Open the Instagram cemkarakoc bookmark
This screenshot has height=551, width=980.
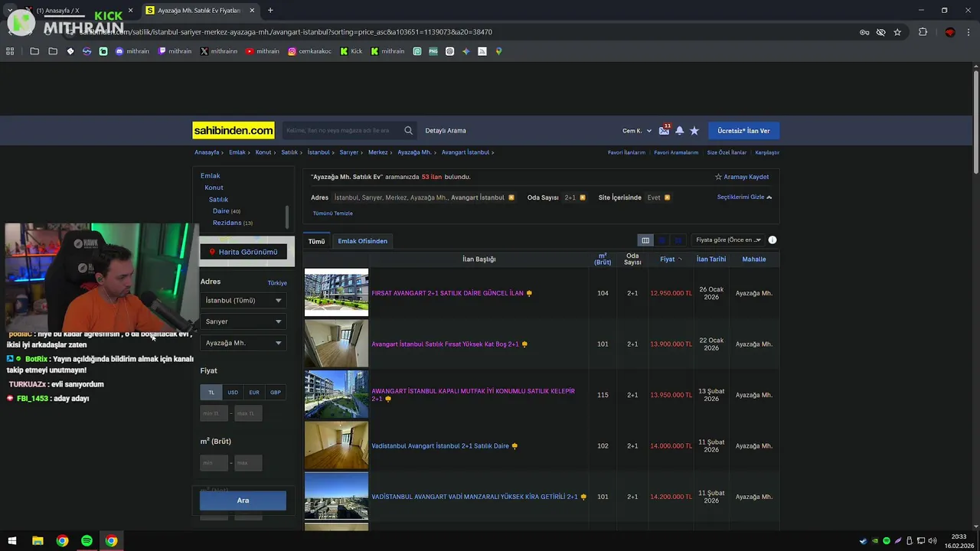(x=309, y=51)
